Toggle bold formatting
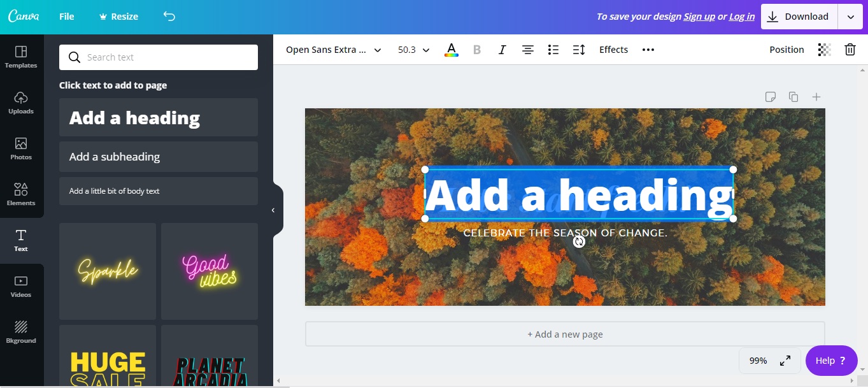The width and height of the screenshot is (868, 388). point(477,50)
